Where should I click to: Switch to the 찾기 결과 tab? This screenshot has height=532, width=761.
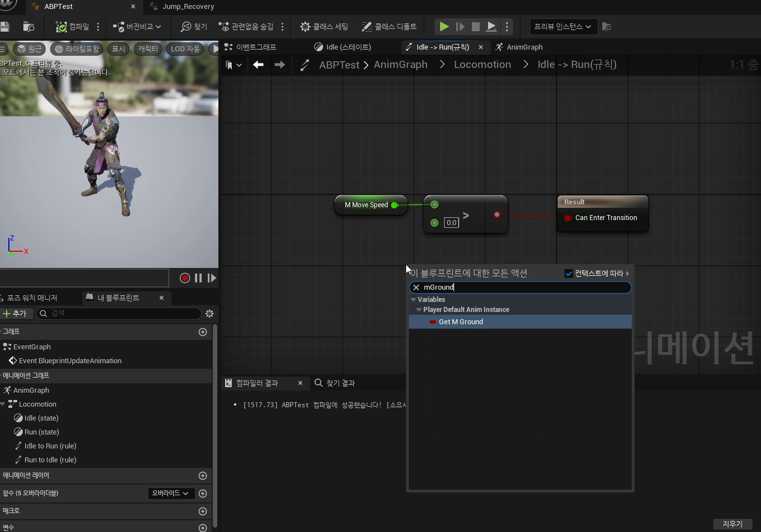click(335, 383)
